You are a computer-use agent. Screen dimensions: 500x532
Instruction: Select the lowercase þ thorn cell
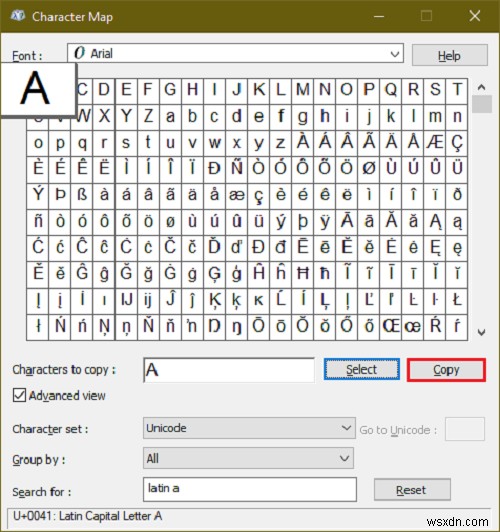(x=303, y=222)
